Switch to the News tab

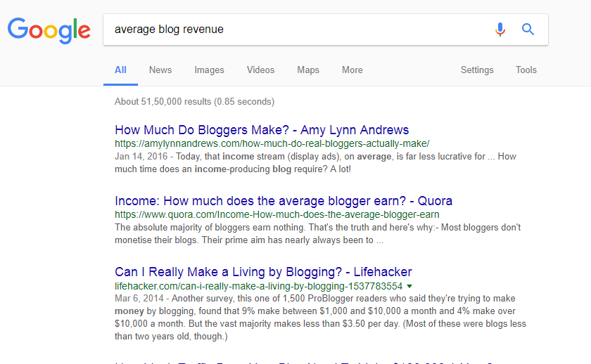tap(160, 70)
